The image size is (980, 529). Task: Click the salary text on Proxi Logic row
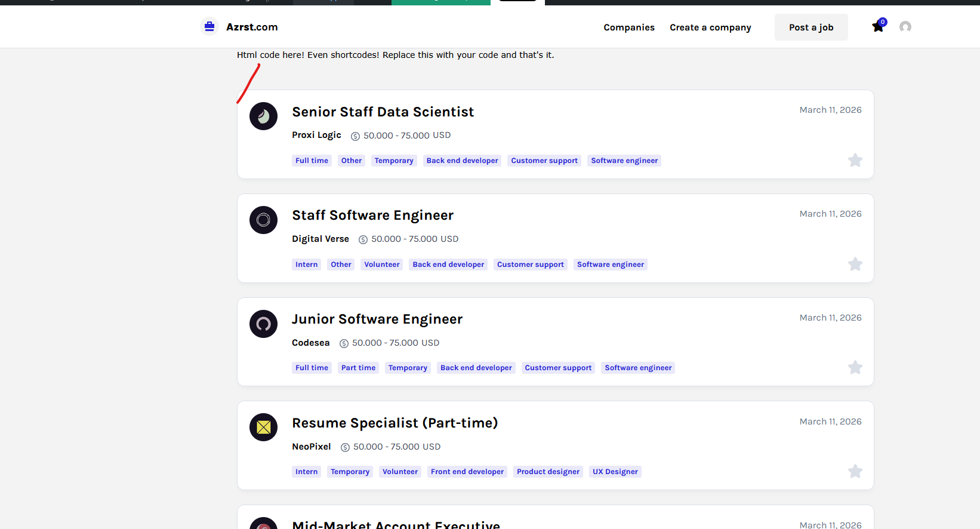407,136
